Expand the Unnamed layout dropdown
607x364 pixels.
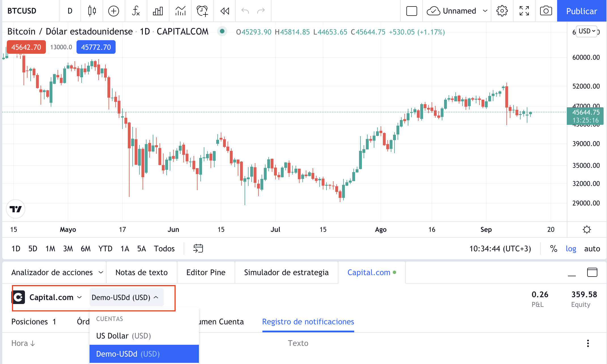coord(485,11)
